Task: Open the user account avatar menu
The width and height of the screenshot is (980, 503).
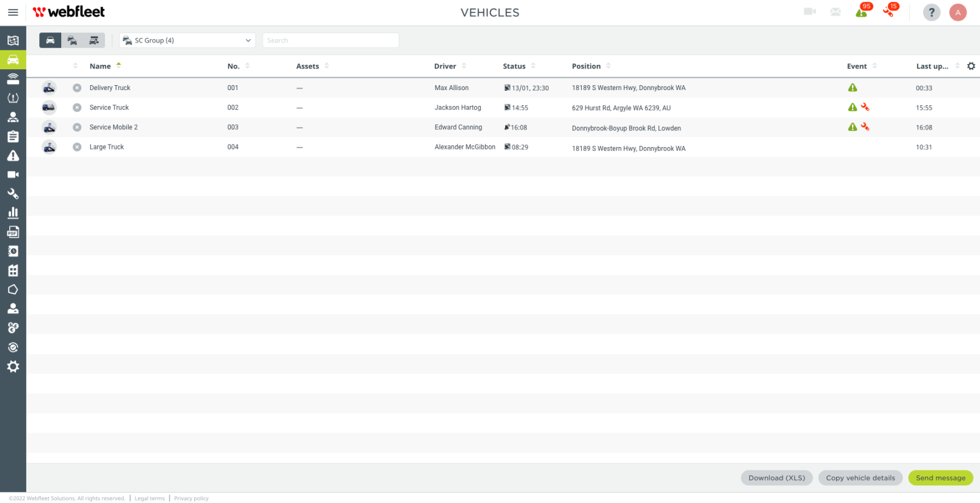Action: pos(958,12)
